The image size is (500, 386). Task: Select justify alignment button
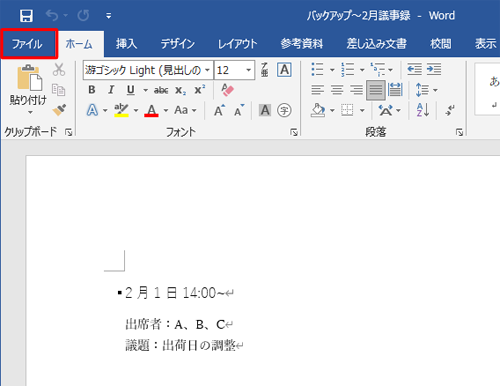point(376,90)
